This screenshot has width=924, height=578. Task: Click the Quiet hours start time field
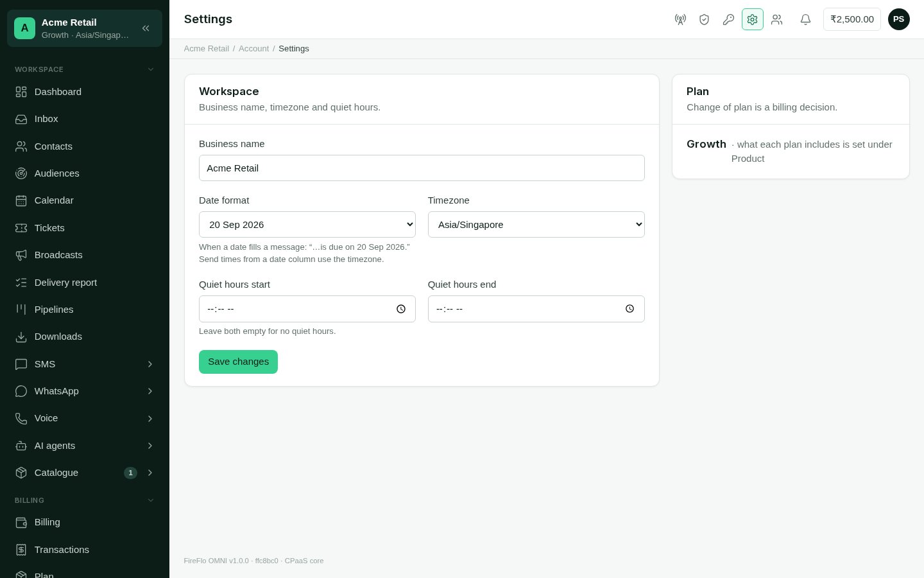tap(307, 309)
